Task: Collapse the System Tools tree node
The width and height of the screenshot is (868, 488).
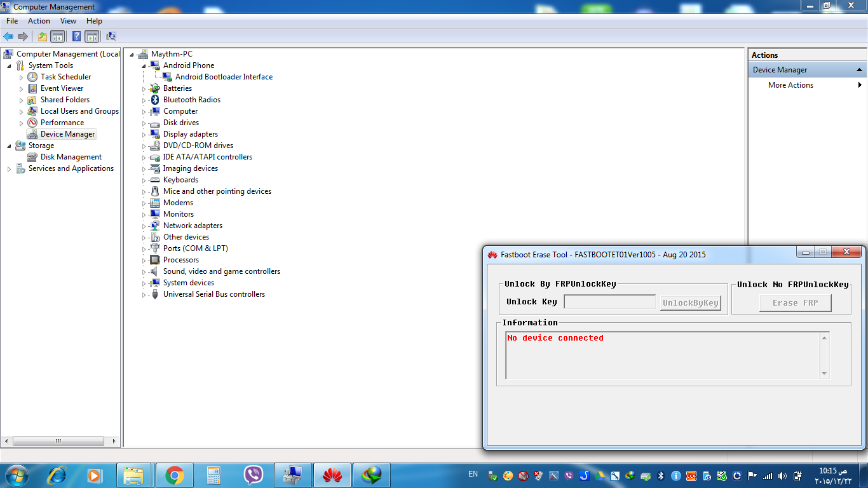Action: [x=9, y=65]
